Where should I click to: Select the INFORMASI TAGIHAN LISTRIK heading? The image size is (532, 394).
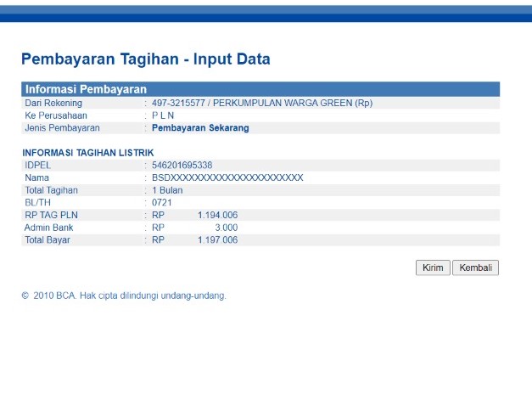pyautogui.click(x=81, y=153)
